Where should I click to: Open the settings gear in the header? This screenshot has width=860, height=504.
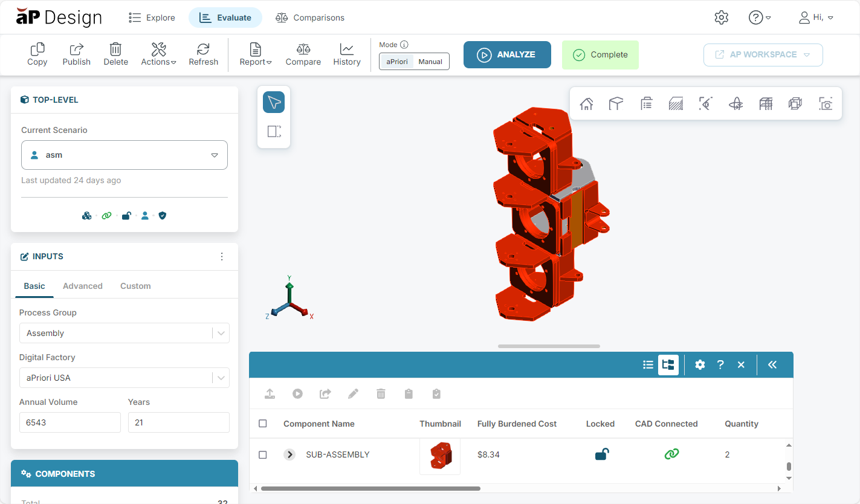point(721,18)
